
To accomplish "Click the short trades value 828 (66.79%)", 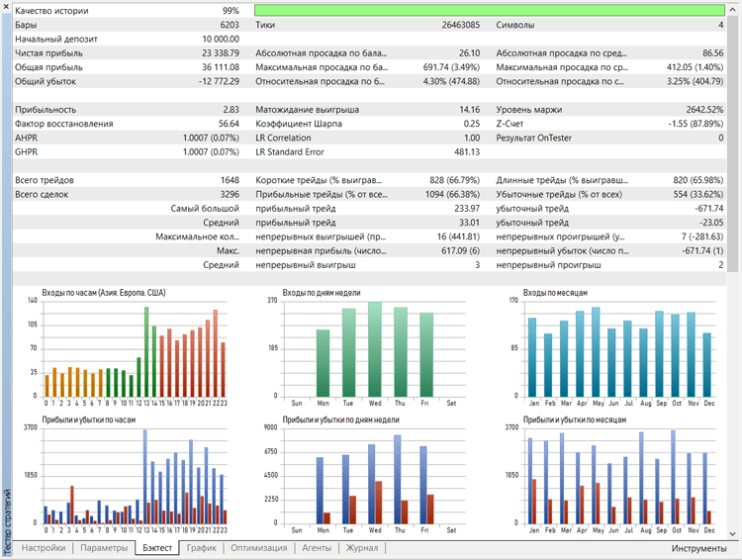I will tap(455, 180).
